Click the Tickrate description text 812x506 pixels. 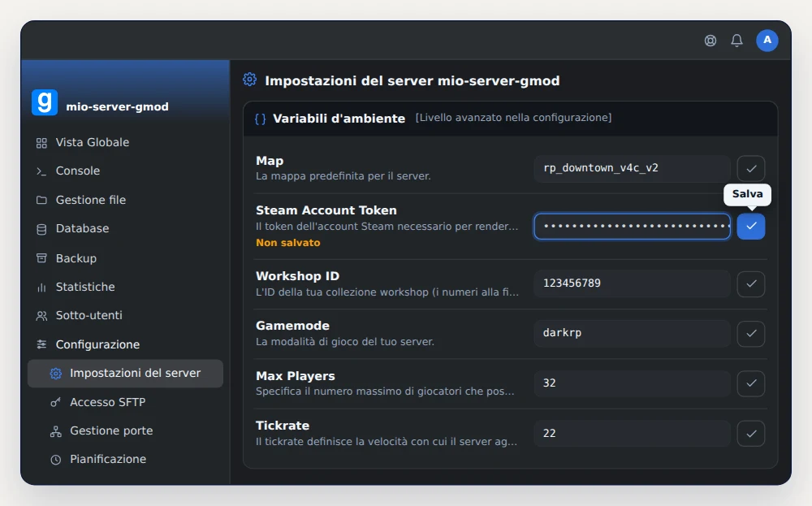tap(387, 442)
